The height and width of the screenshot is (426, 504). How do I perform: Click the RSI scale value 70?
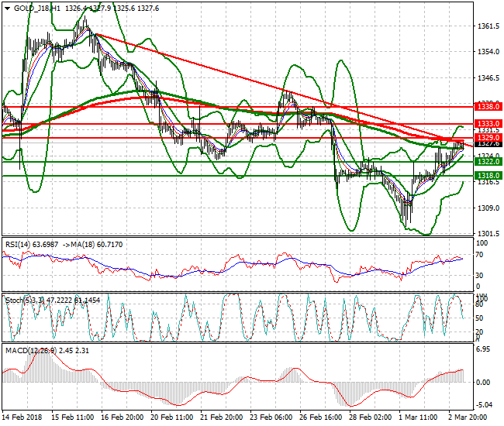479,255
